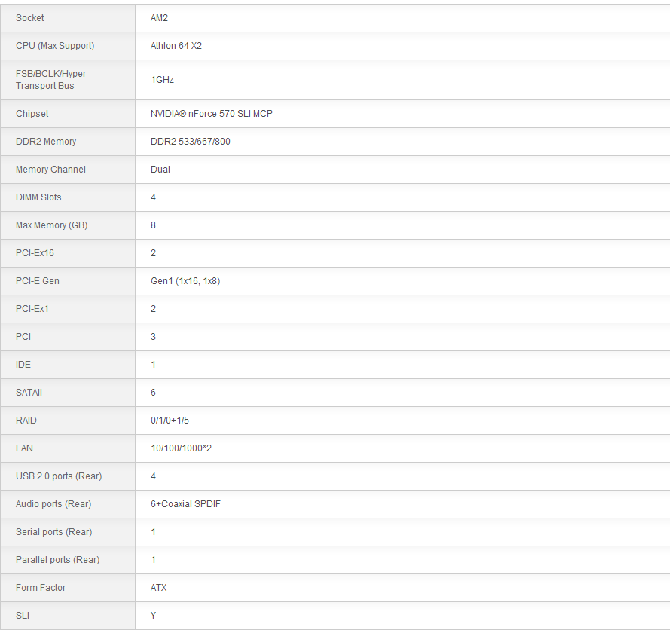The width and height of the screenshot is (672, 630).
Task: Click the Max Memory (GB) label
Action: click(x=51, y=225)
